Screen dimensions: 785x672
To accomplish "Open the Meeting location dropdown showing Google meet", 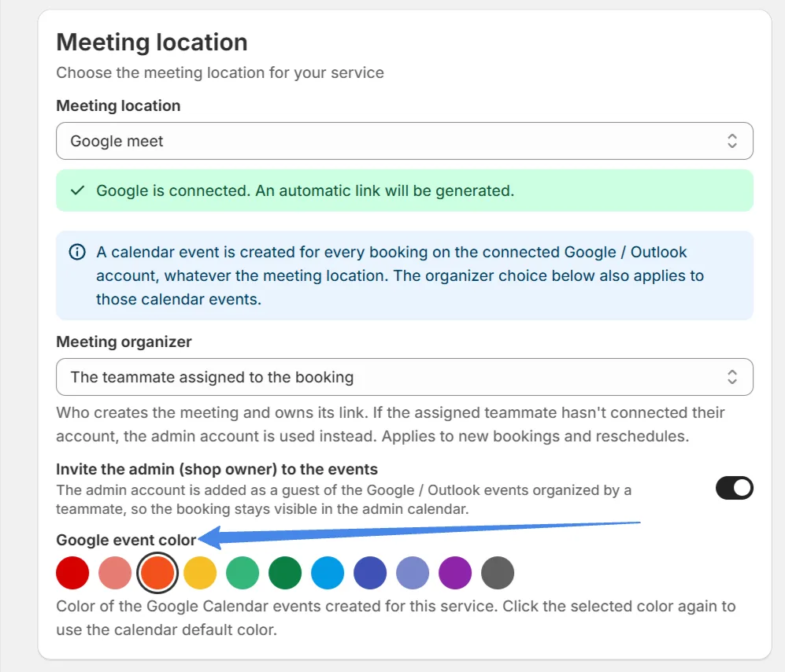I will (x=405, y=141).
